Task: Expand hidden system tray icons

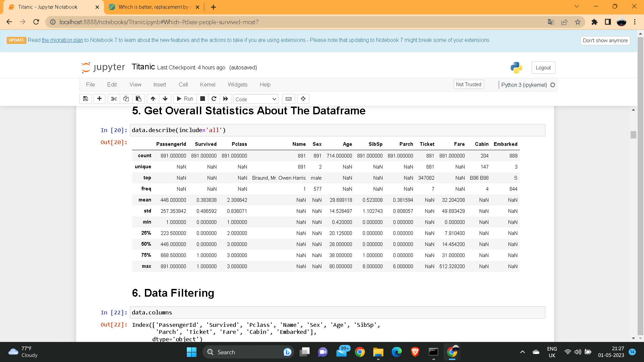Action: tap(522, 352)
